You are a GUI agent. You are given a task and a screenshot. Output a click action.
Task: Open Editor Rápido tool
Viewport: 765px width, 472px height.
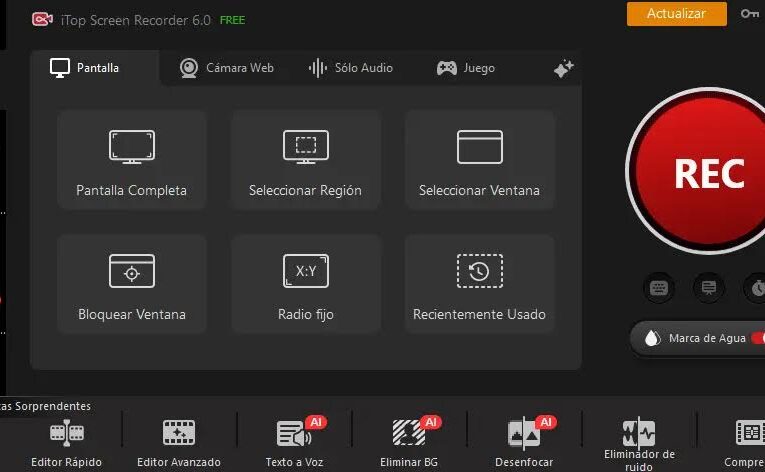66,442
